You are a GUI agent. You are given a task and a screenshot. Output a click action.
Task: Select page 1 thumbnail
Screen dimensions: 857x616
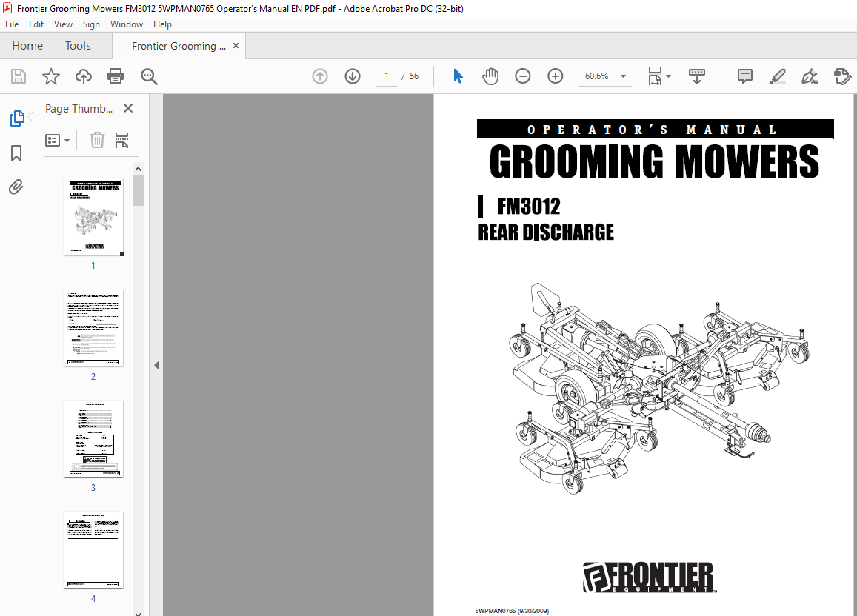pos(93,216)
